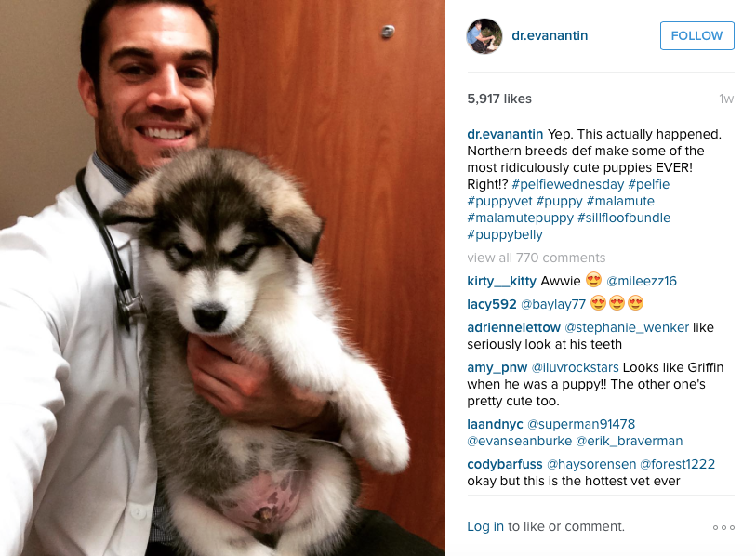The width and height of the screenshot is (756, 556).
Task: Click the Log in link
Action: [485, 526]
